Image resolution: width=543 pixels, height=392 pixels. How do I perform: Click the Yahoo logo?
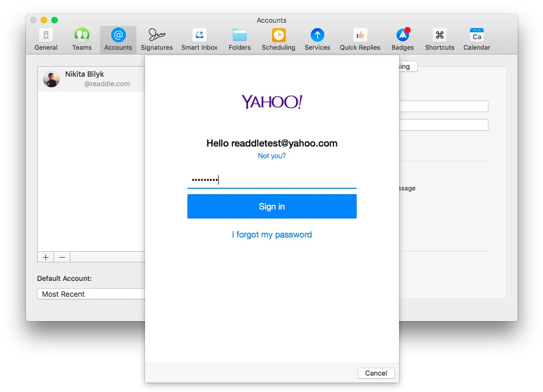[272, 102]
